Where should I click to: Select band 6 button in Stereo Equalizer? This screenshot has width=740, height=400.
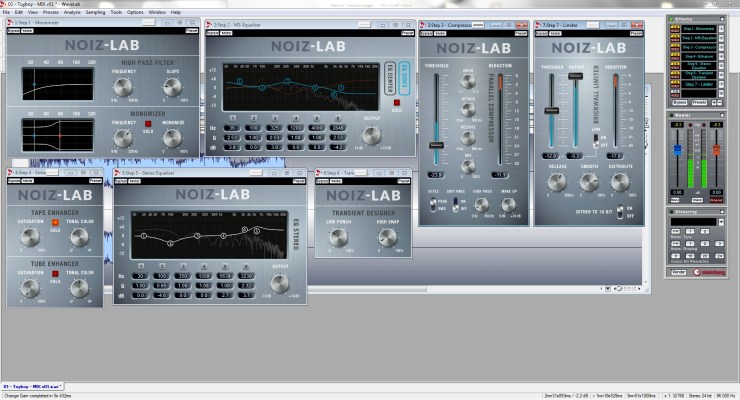click(x=245, y=267)
